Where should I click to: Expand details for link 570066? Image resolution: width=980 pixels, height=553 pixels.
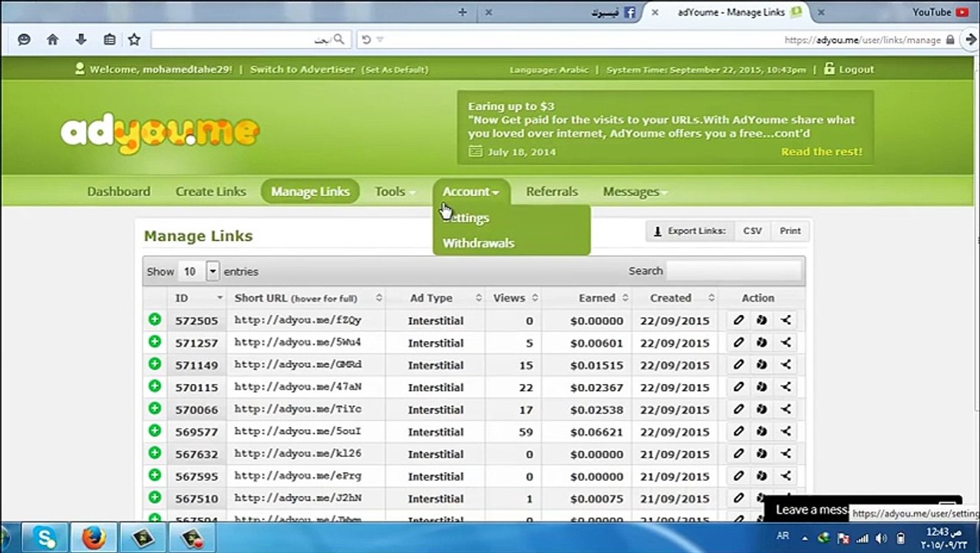155,409
